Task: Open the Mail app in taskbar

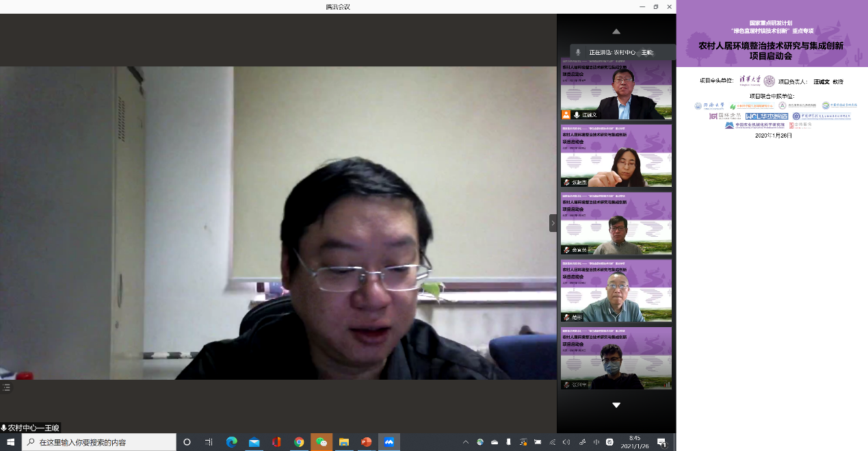Action: point(254,442)
